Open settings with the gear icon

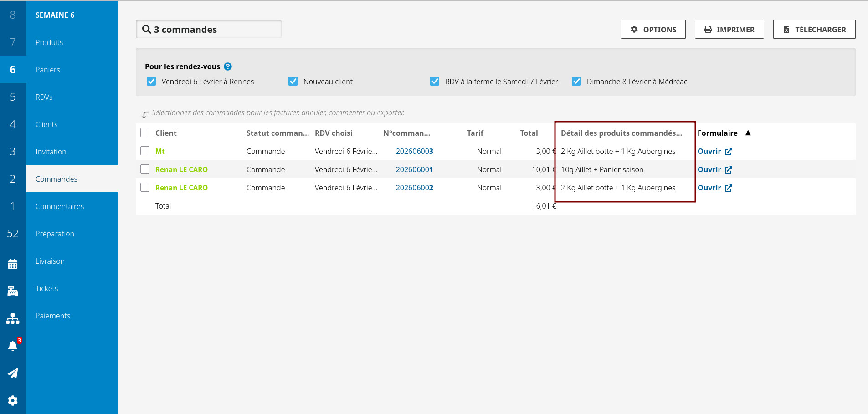[13, 400]
